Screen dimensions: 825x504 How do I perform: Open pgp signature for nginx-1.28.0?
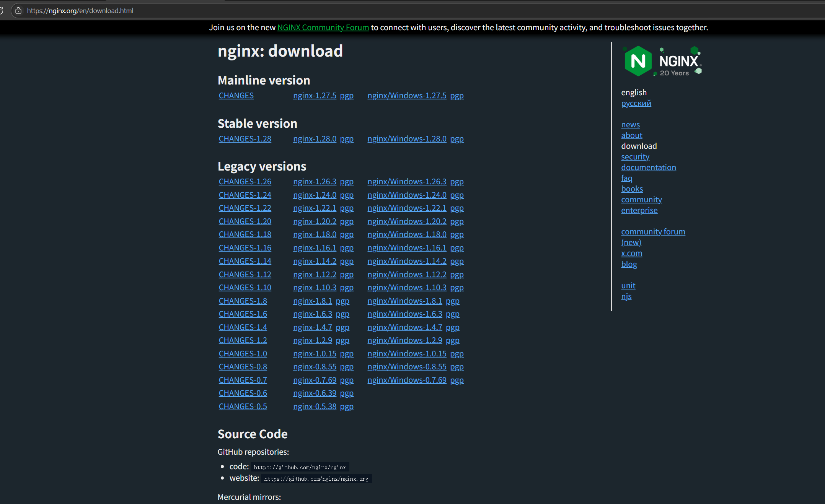[x=347, y=139]
